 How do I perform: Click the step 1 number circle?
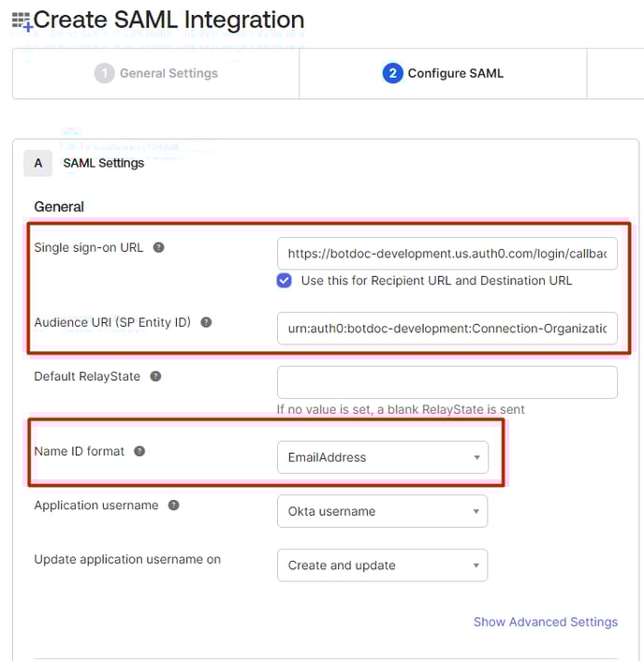pos(105,73)
